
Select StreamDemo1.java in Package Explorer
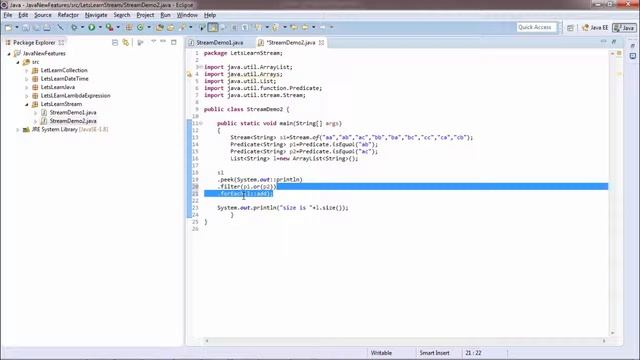click(x=73, y=113)
